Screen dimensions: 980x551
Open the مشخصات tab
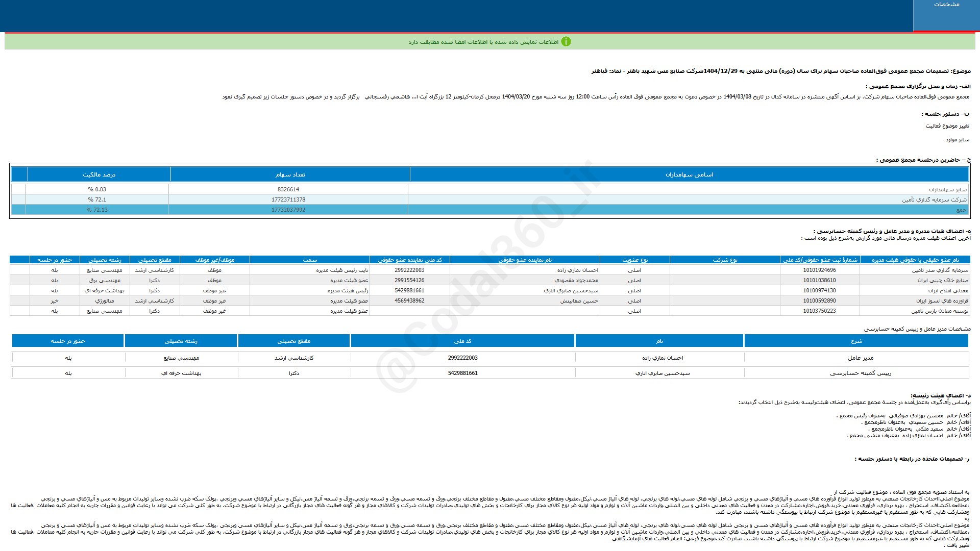click(x=946, y=15)
